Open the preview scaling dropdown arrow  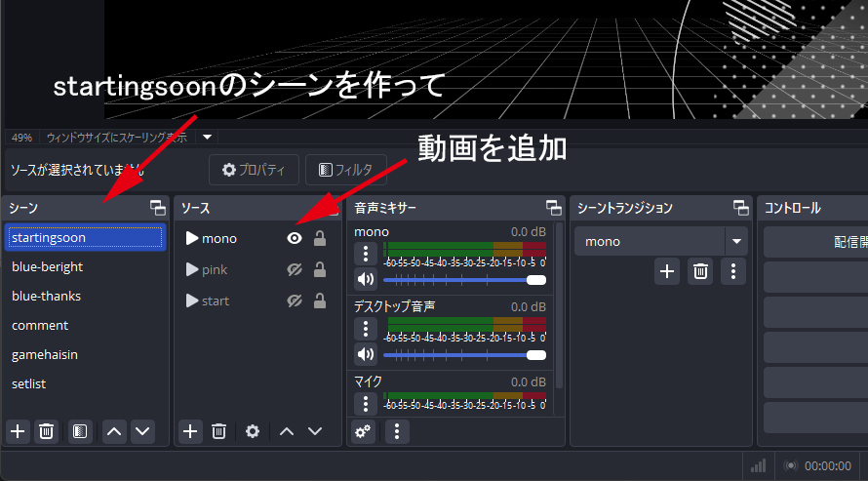click(x=207, y=137)
